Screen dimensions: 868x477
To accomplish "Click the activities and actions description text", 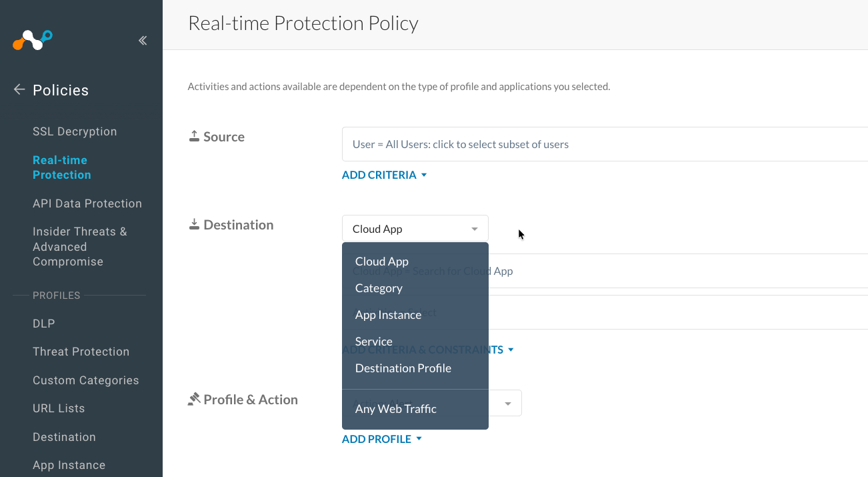I will [399, 86].
